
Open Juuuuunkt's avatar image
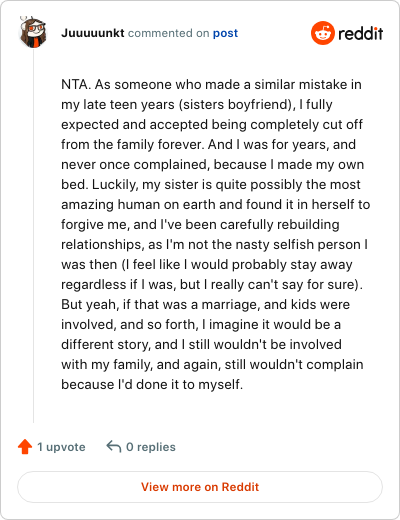pyautogui.click(x=32, y=32)
